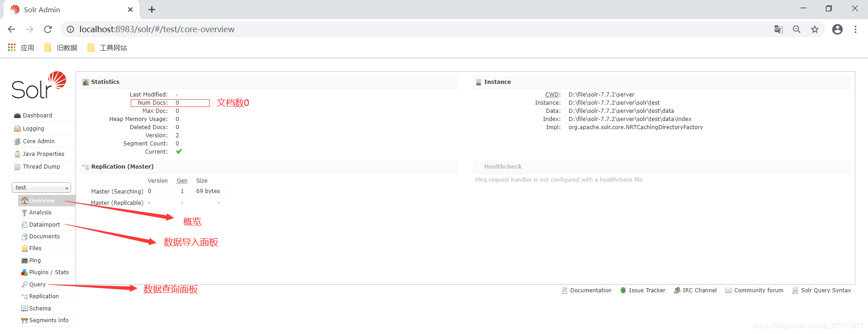Open Thread Dump
Viewport: 868px width, 334px height.
tap(41, 167)
